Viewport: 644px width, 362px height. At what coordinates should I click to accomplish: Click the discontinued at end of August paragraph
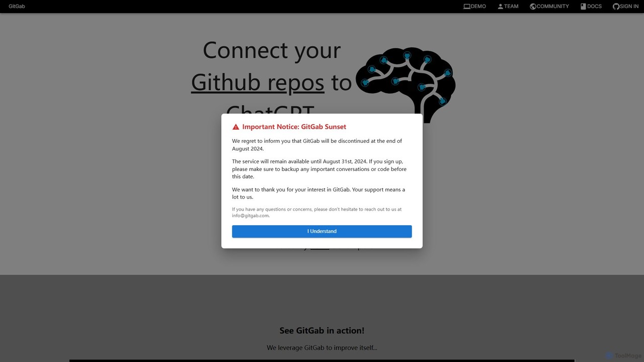pyautogui.click(x=317, y=145)
